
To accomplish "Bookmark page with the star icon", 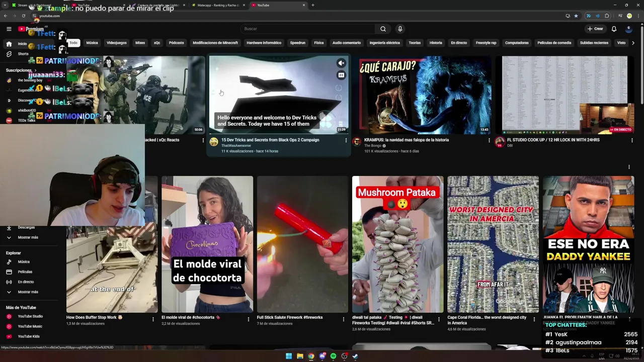I will click(576, 16).
